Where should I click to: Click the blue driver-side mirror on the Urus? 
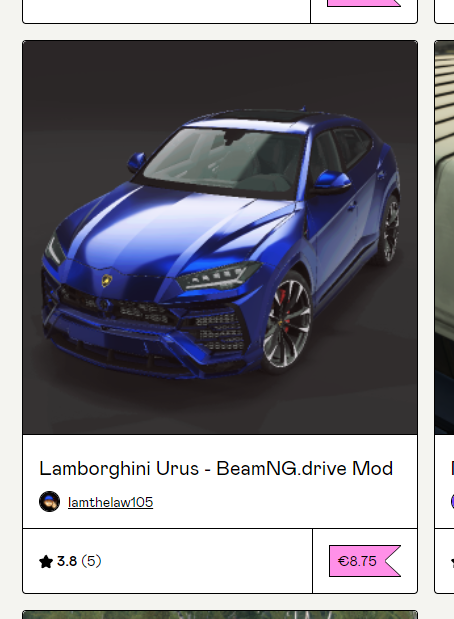(332, 182)
